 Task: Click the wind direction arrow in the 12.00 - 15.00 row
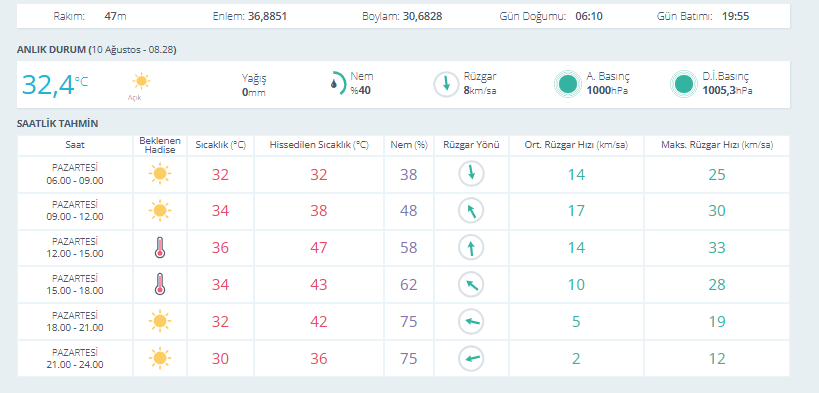point(472,248)
